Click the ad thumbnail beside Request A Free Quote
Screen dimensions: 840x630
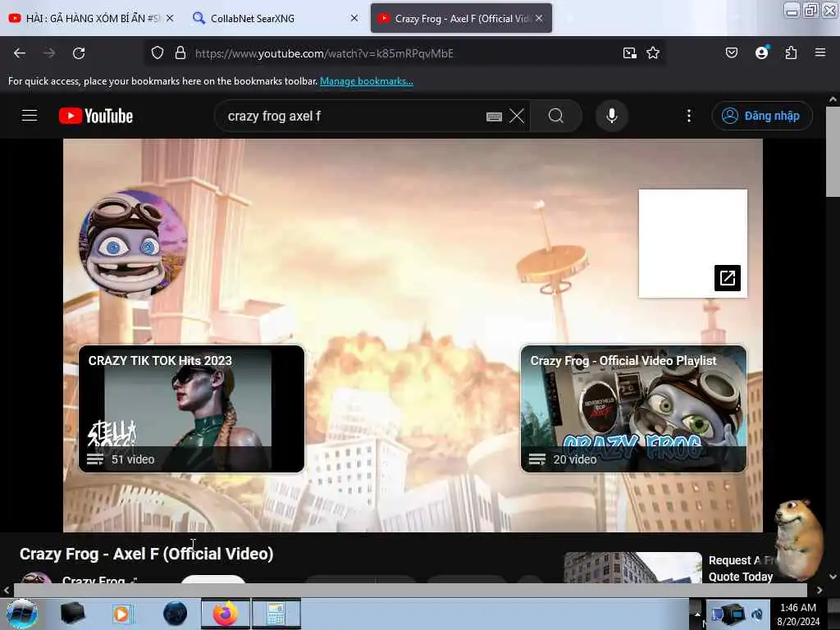[x=632, y=568]
